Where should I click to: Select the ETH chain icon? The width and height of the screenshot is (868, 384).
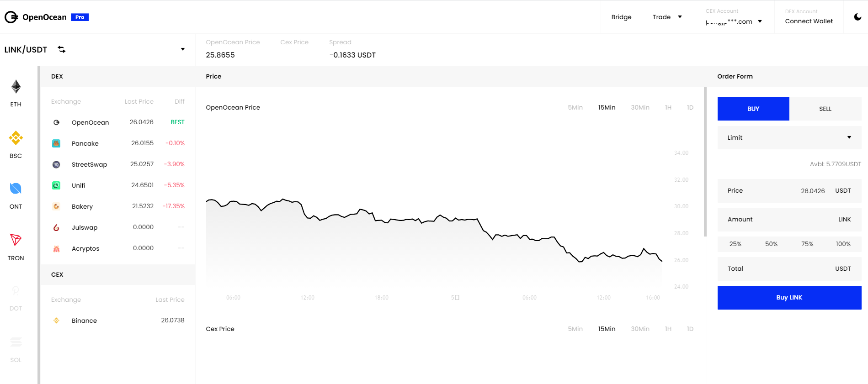[x=16, y=87]
